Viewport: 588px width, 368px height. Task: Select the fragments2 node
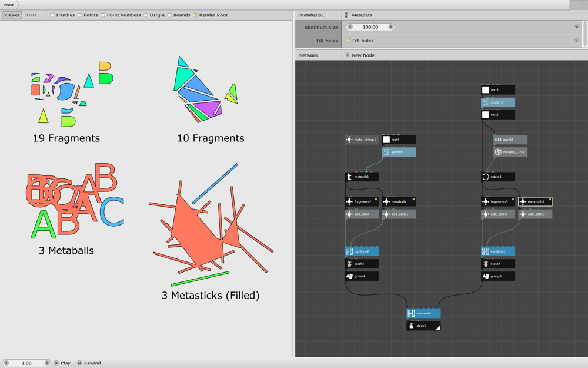pyautogui.click(x=362, y=201)
